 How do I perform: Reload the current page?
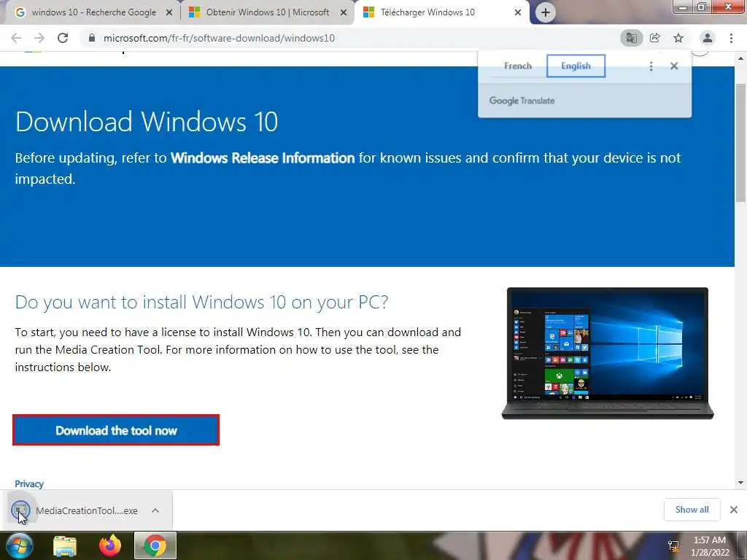pos(63,38)
